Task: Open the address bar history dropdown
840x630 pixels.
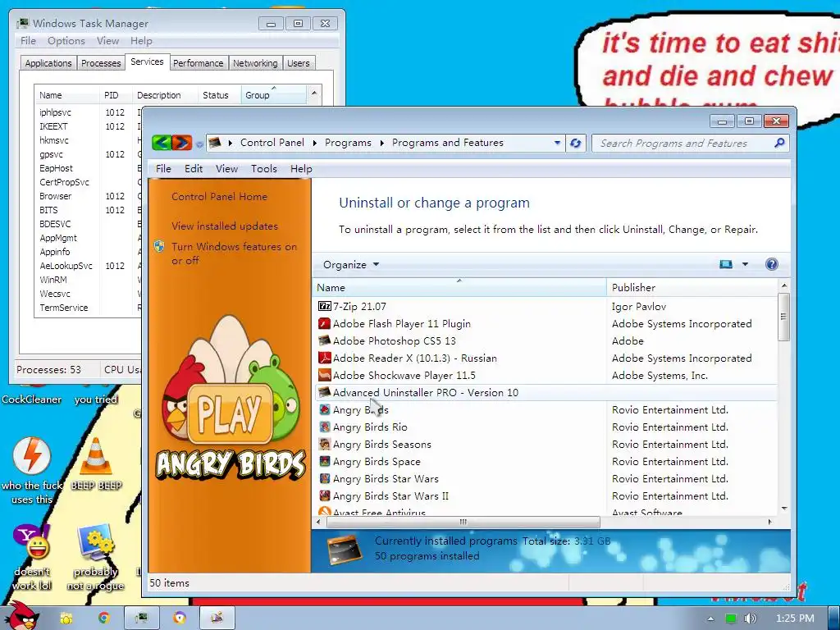Action: point(557,143)
